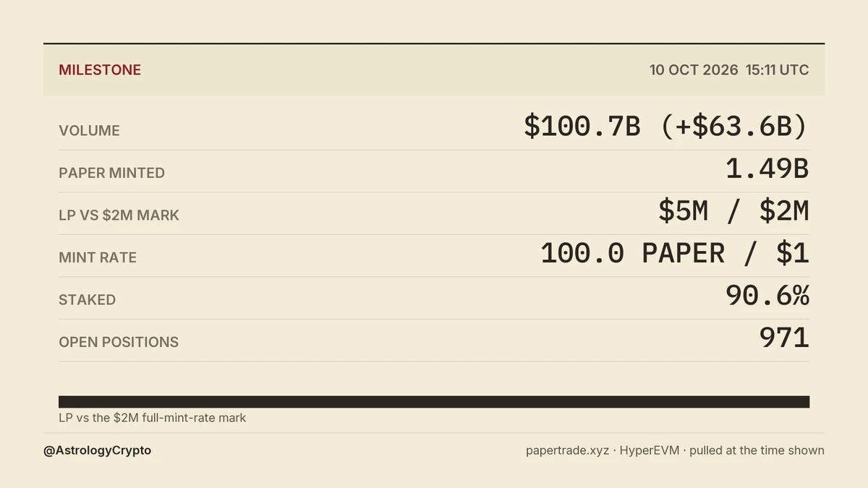868x488 pixels.
Task: Select the 100.0 PAPER / $1 value
Action: click(x=675, y=253)
